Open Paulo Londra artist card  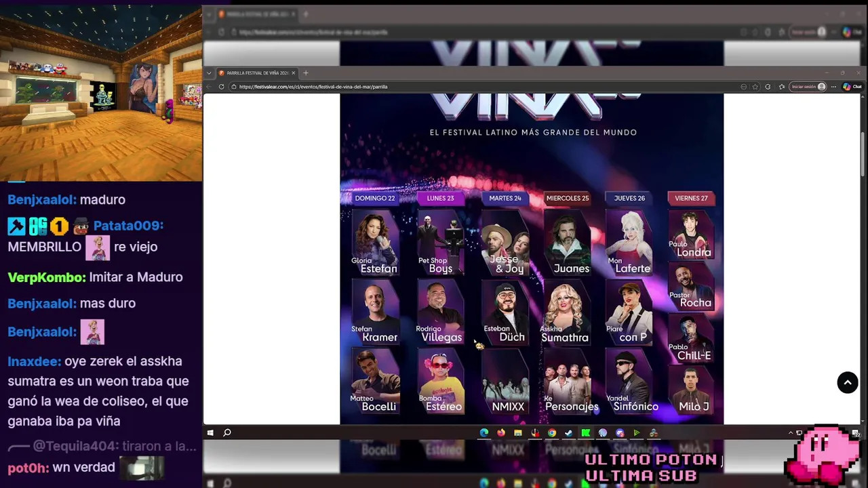(692, 235)
